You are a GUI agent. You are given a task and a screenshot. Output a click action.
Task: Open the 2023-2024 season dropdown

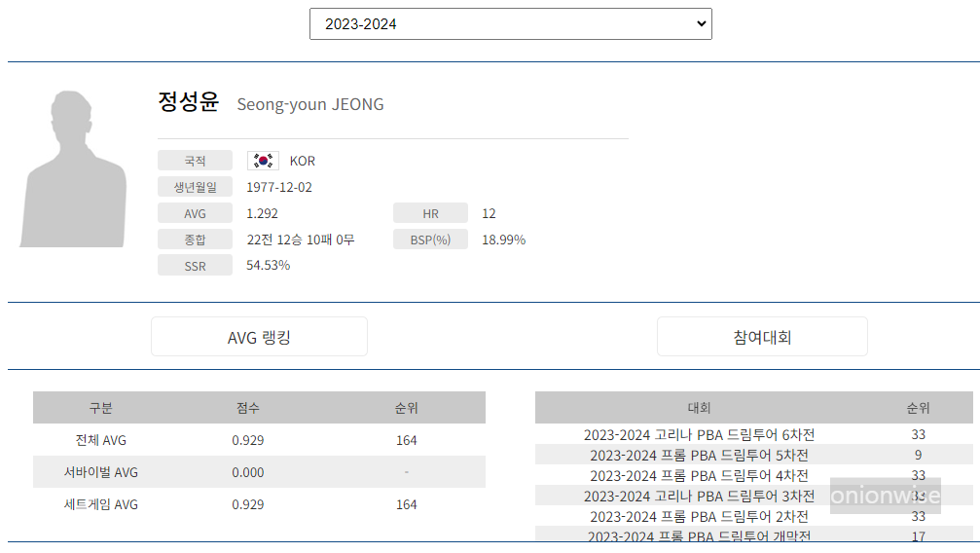tap(511, 23)
